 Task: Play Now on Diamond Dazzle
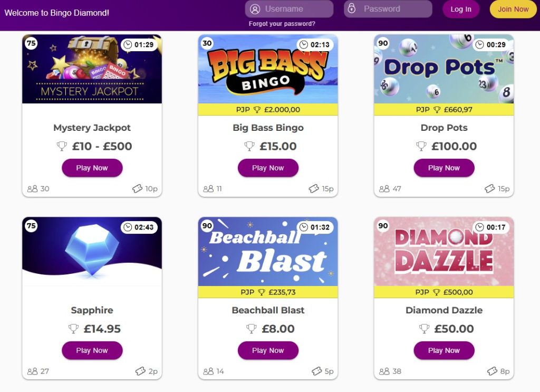[444, 350]
